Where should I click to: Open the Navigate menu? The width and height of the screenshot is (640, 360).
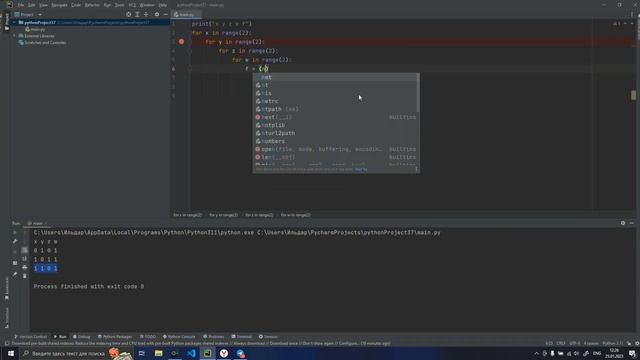59,5
